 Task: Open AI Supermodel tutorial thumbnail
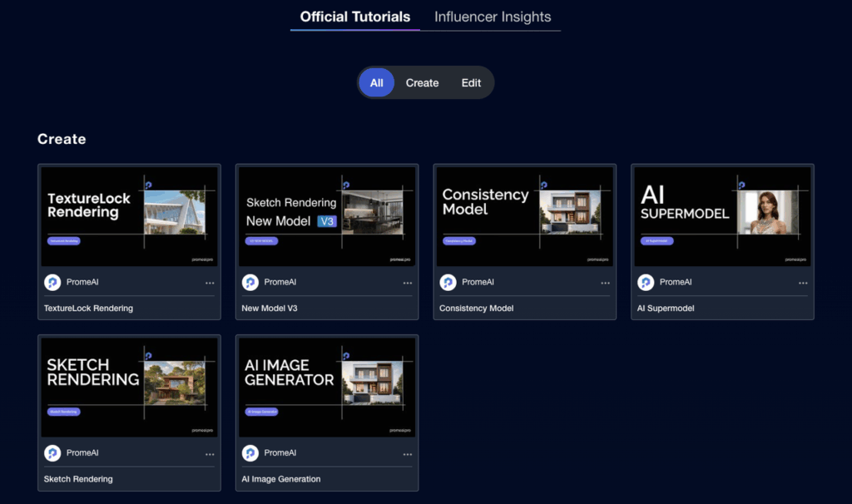[x=723, y=216]
